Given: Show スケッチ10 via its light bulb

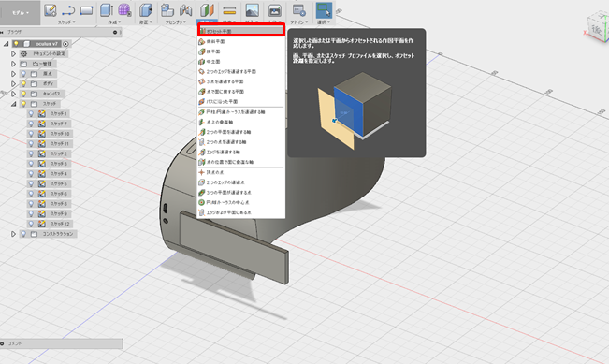Looking at the screenshot, I should pyautogui.click(x=31, y=134).
